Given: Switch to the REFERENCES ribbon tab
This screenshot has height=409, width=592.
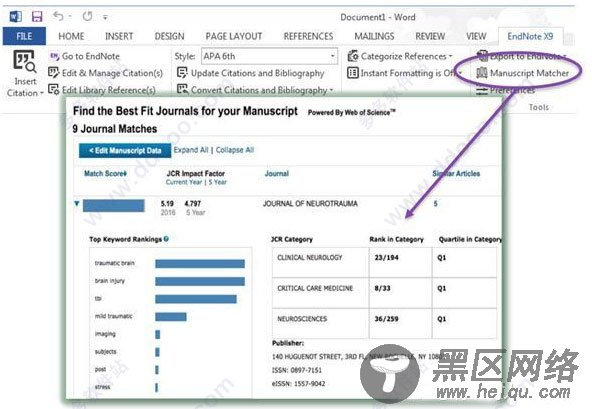Looking at the screenshot, I should tap(308, 36).
